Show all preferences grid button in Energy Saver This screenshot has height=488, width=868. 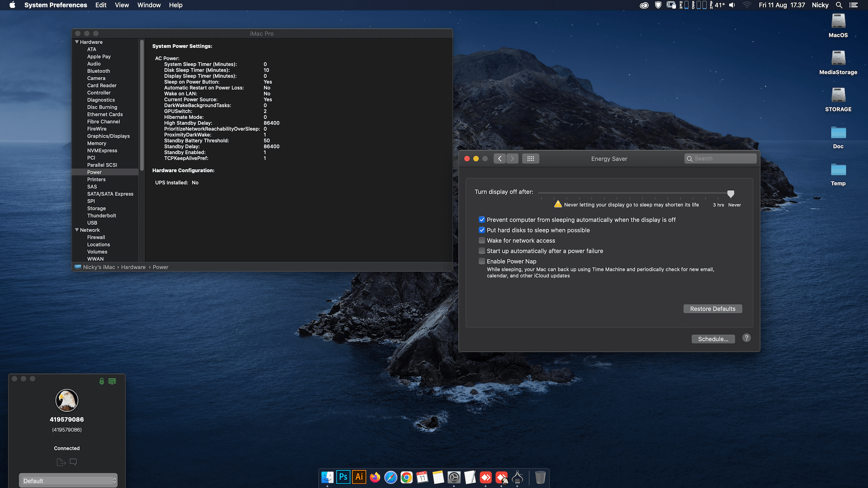pyautogui.click(x=530, y=159)
